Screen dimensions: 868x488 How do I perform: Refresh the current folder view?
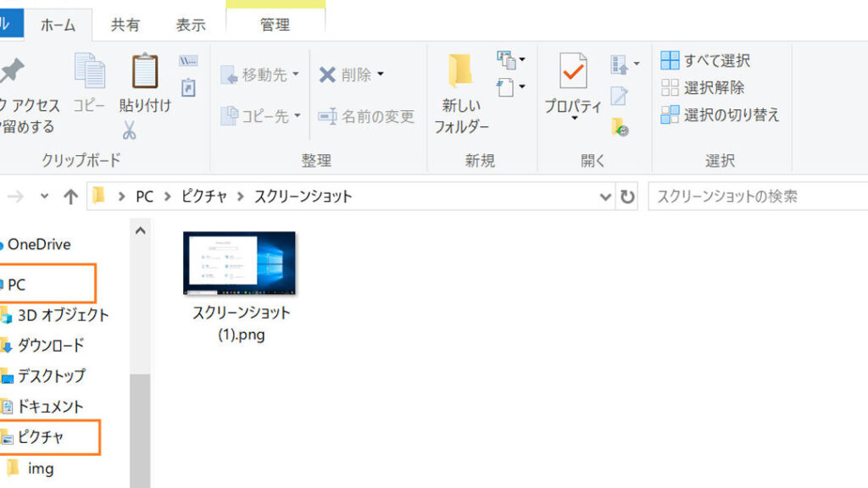click(x=627, y=197)
